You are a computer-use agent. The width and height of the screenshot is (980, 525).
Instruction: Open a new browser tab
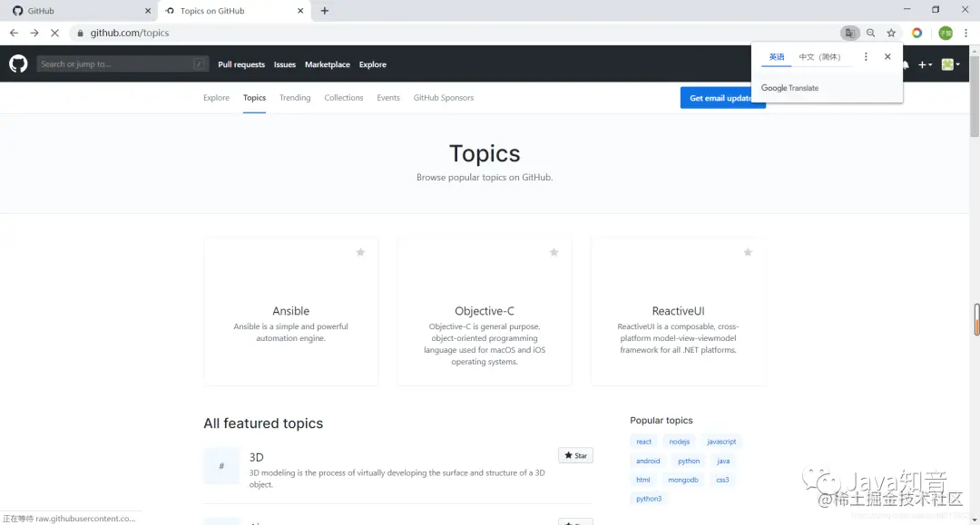[x=324, y=11]
